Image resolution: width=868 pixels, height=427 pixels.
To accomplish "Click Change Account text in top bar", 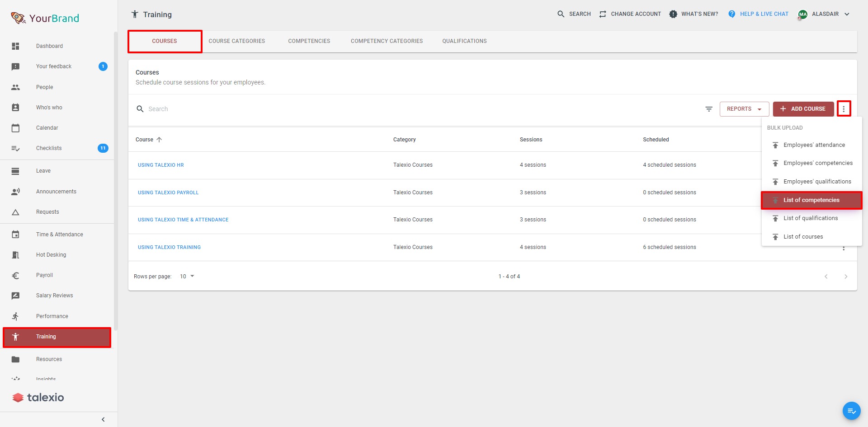I will click(x=636, y=14).
